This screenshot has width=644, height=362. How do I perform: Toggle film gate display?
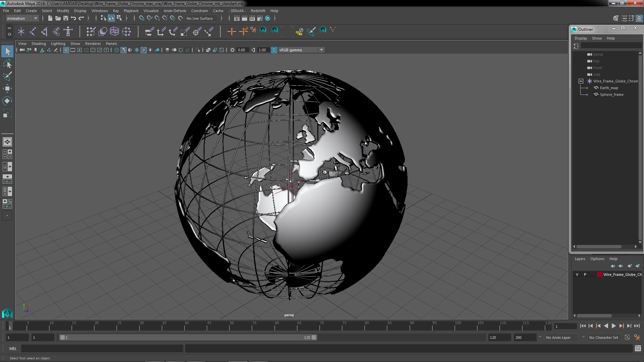(x=73, y=50)
